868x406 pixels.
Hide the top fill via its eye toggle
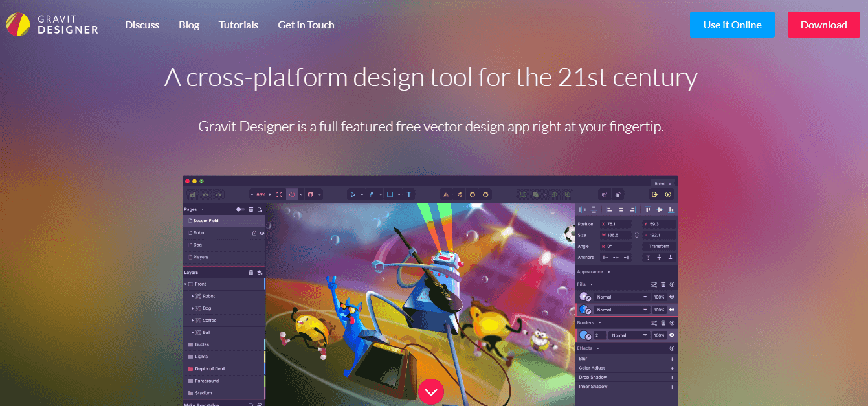[671, 297]
